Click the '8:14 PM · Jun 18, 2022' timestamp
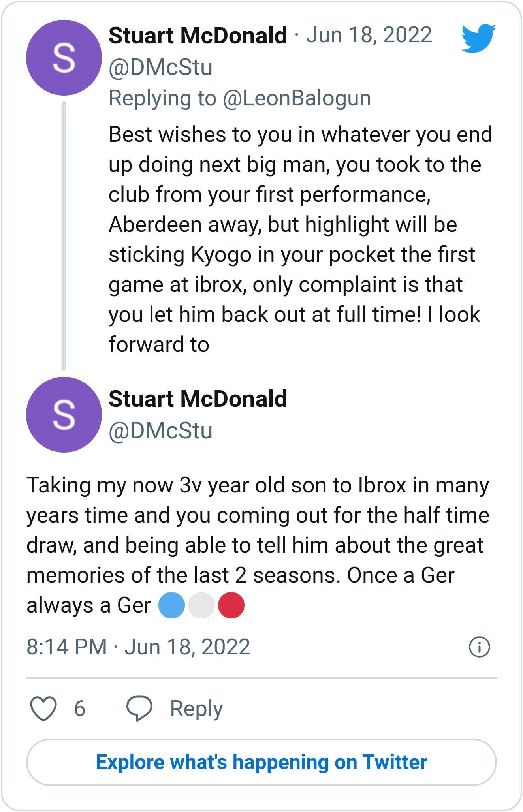Screen dimensions: 523x812 138,647
